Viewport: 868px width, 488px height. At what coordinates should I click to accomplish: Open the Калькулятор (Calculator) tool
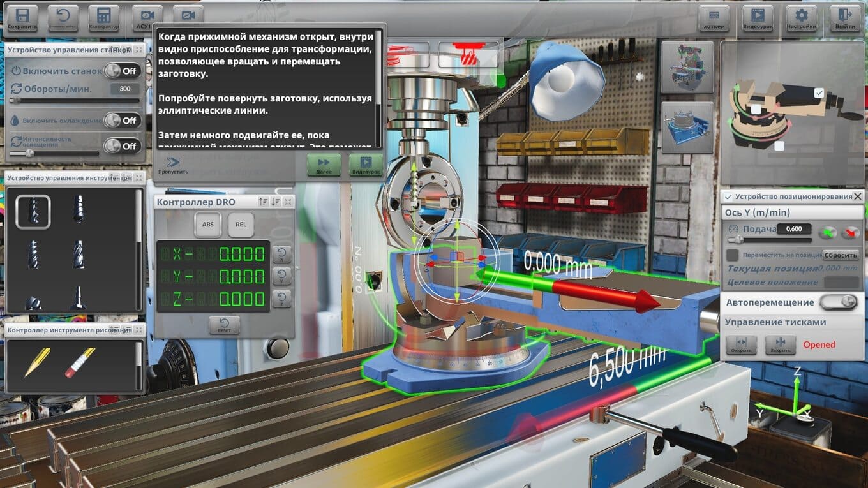click(103, 18)
